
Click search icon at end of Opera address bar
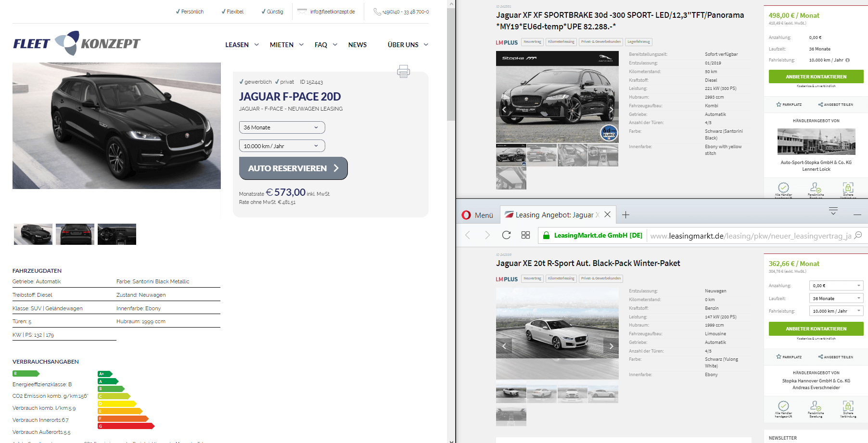pyautogui.click(x=858, y=235)
